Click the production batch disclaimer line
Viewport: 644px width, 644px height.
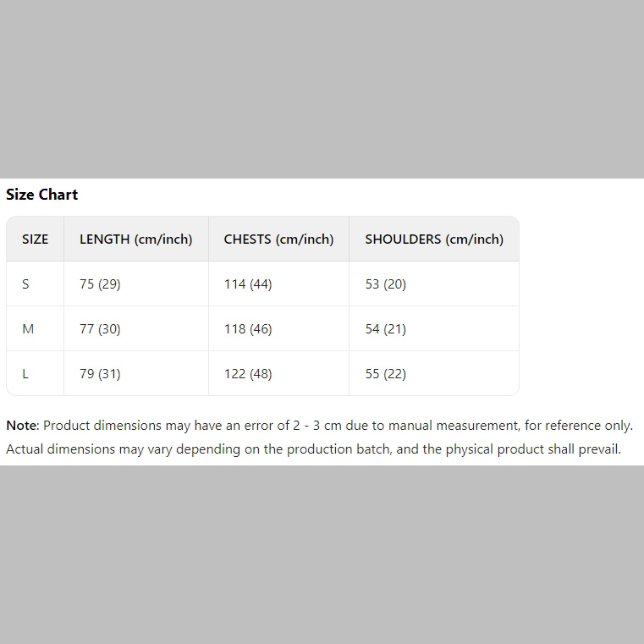click(x=313, y=449)
